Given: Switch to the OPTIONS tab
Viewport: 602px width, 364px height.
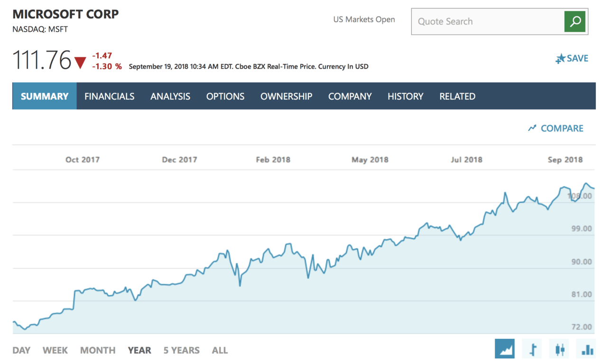Looking at the screenshot, I should (225, 96).
